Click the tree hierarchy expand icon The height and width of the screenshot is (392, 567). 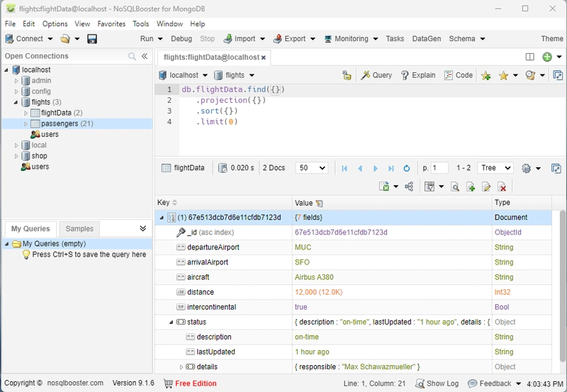pyautogui.click(x=409, y=186)
